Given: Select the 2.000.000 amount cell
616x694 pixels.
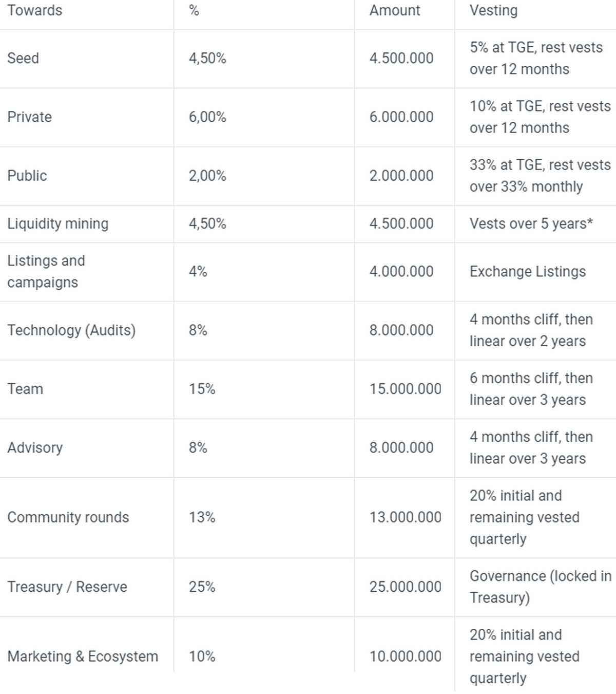Looking at the screenshot, I should 401,176.
